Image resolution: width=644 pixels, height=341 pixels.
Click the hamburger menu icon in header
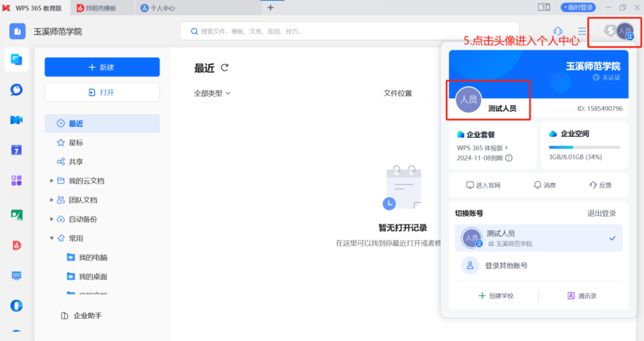click(x=582, y=31)
